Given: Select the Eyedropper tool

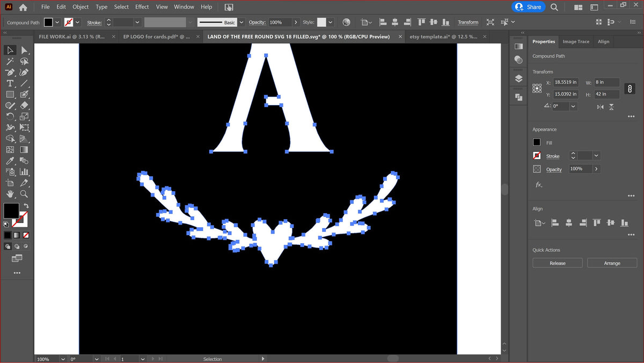Looking at the screenshot, I should [10, 161].
